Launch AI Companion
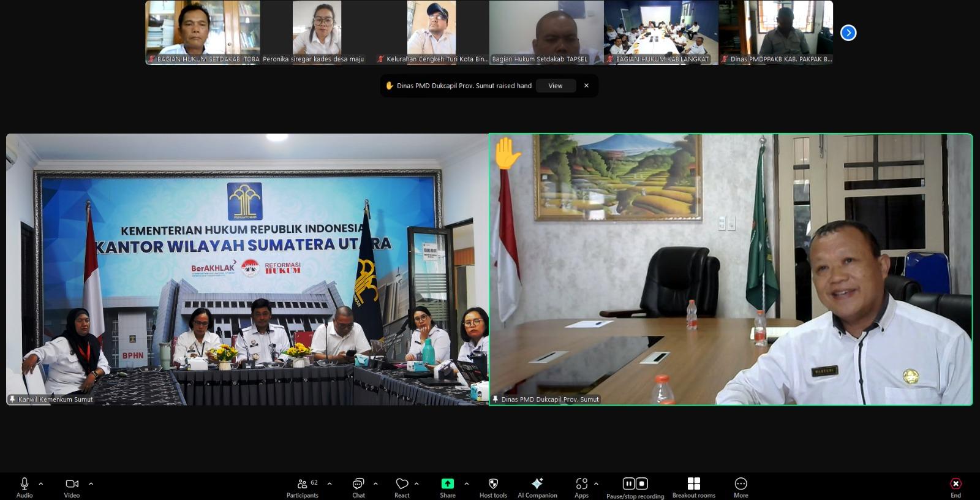 click(x=537, y=484)
